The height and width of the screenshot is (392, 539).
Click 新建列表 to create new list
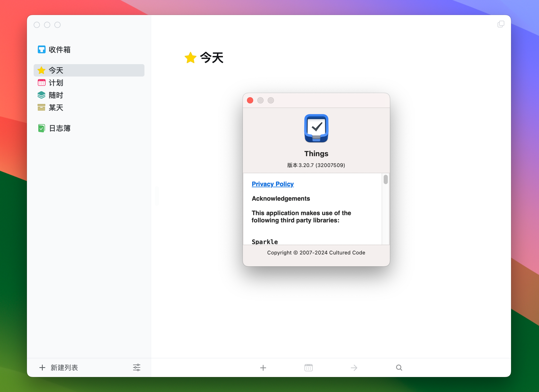59,367
